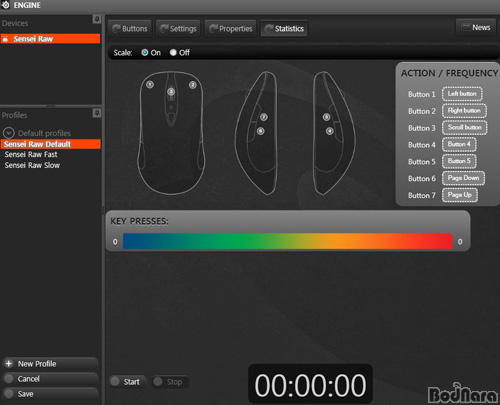Click the Page Up action box
The width and height of the screenshot is (500, 405).
coord(460,195)
